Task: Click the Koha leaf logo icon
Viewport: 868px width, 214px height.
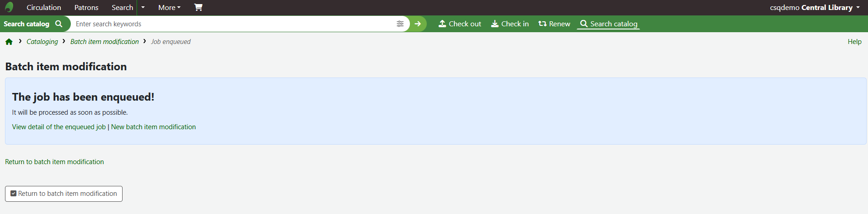Action: [x=9, y=7]
